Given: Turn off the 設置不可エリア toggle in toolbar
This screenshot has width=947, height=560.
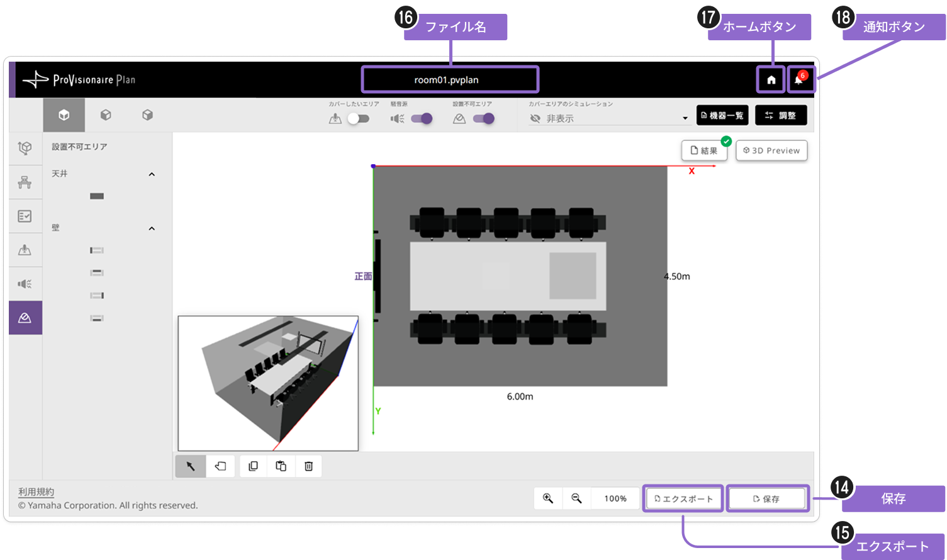Looking at the screenshot, I should (x=484, y=118).
